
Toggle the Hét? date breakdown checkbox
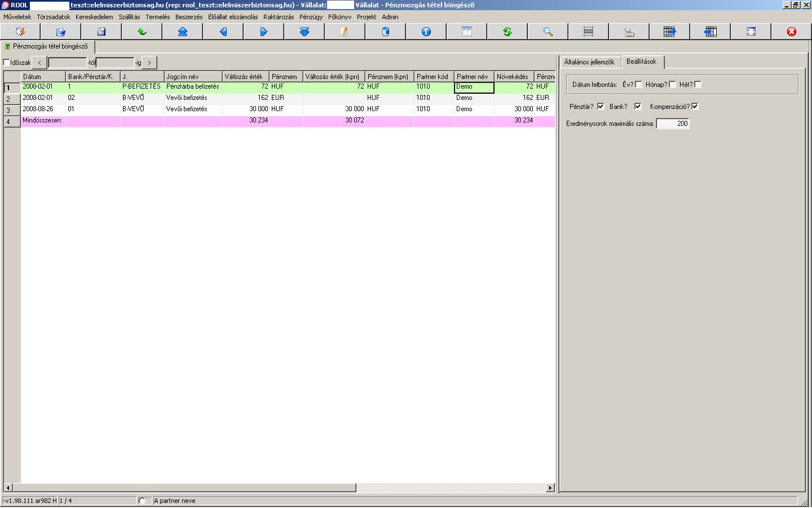[698, 85]
